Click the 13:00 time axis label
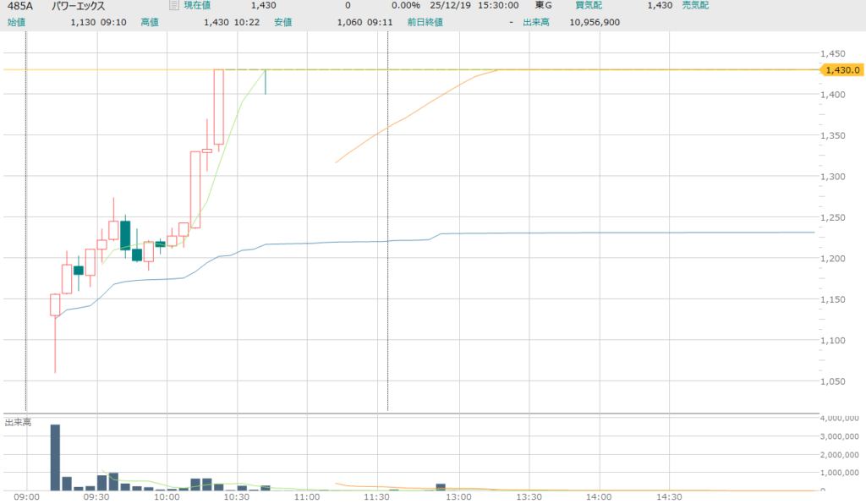866x504 pixels. pyautogui.click(x=458, y=498)
